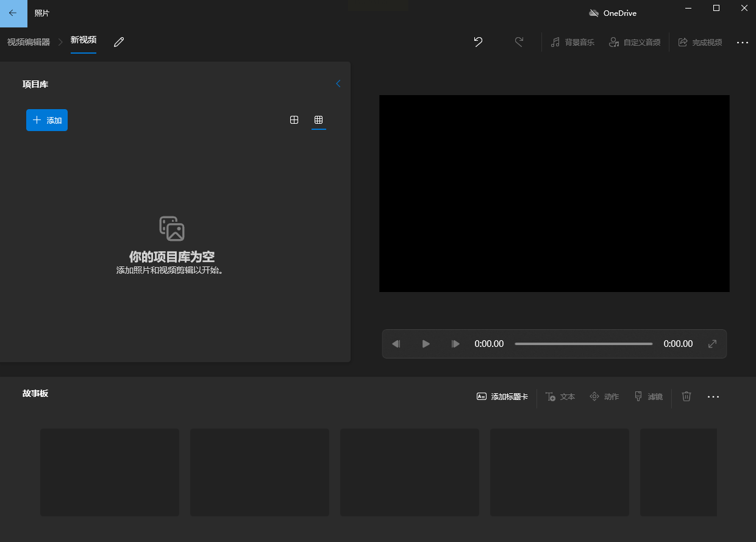Delete storyboard item with trash icon
The height and width of the screenshot is (542, 756).
click(x=686, y=396)
